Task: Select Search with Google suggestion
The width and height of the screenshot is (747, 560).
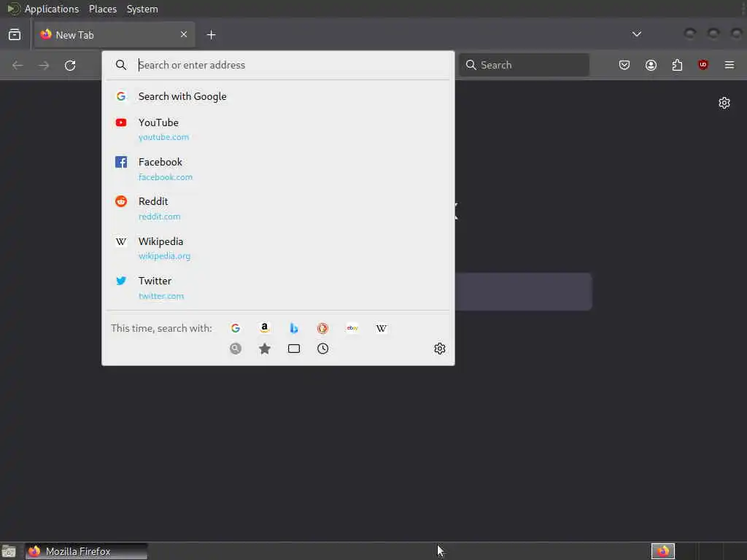Action: coord(278,97)
